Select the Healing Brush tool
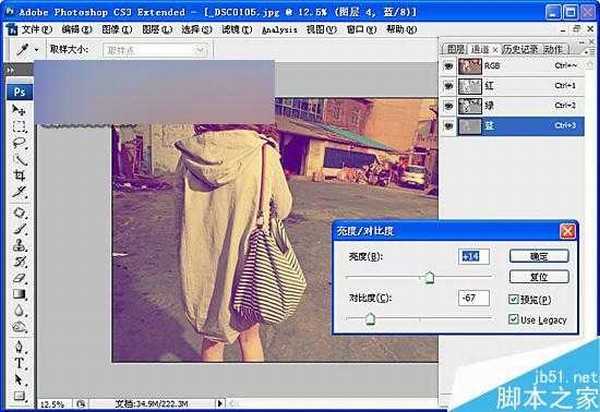 pyautogui.click(x=19, y=212)
